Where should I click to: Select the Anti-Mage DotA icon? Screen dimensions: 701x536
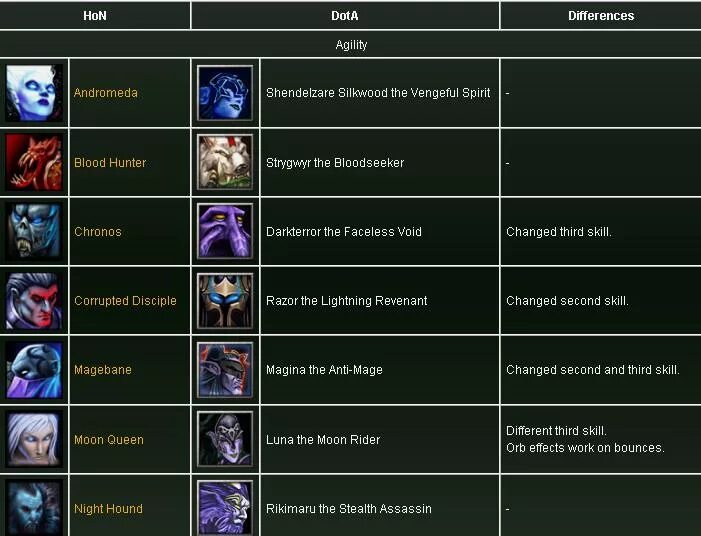[225, 370]
